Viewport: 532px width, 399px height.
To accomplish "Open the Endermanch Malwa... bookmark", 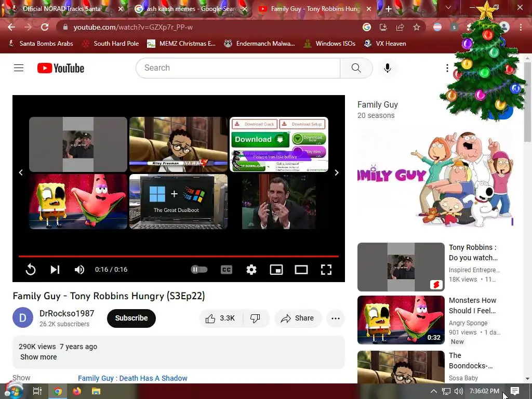I will click(260, 44).
